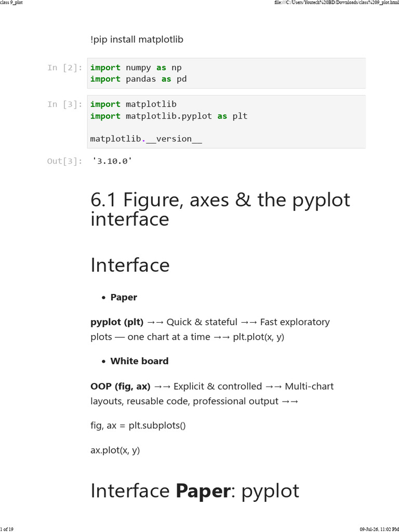The height and width of the screenshot is (532, 399).
Task: Click the Out[3] output prompt label
Action: pos(65,161)
